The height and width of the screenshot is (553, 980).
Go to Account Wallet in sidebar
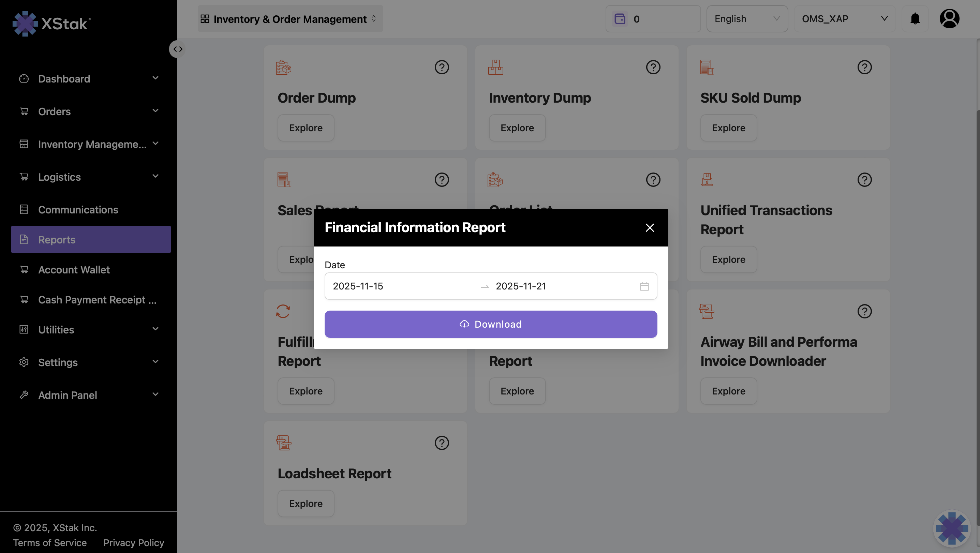click(x=74, y=270)
